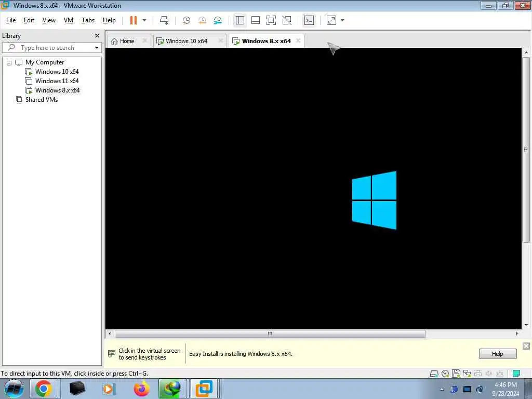Click the floppy drive status icon
This screenshot has width=532, height=399.
tap(456, 374)
